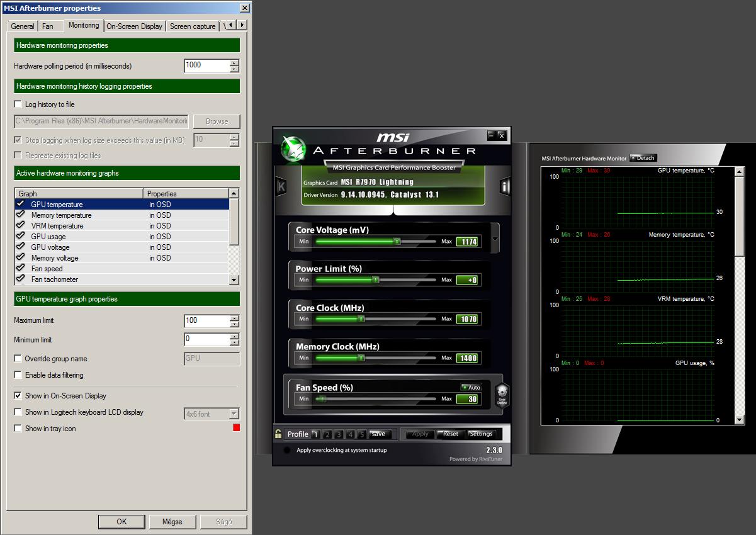Toggle Apply overclocking at system startup
This screenshot has height=535, width=756.
287,451
